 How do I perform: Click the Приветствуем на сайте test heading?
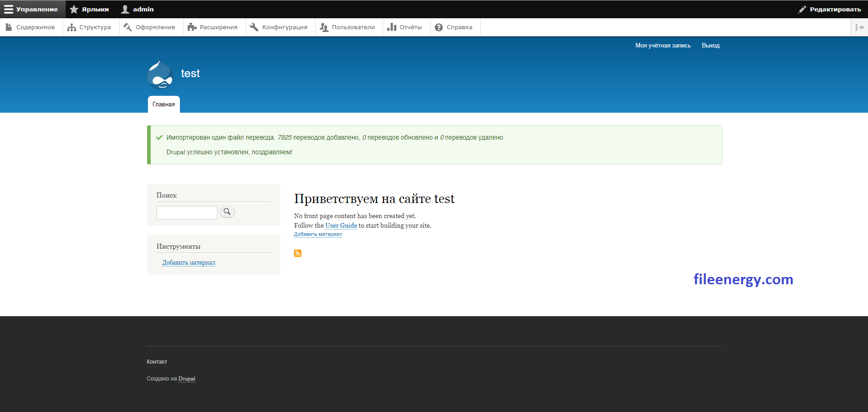[x=374, y=199]
